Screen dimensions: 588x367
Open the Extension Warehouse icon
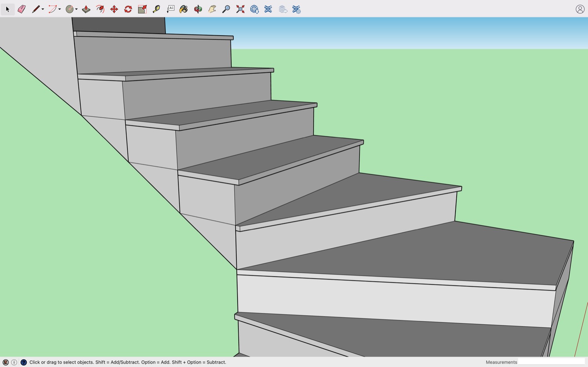pos(268,9)
